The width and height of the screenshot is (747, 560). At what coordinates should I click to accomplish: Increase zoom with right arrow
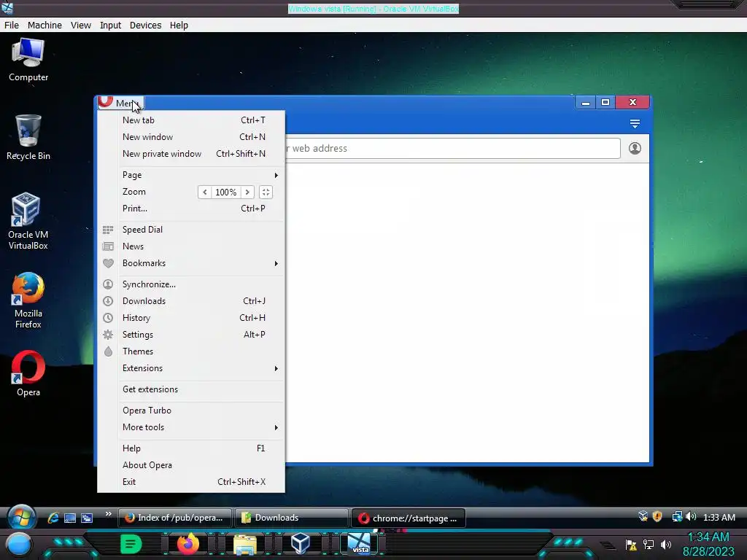[x=247, y=192]
